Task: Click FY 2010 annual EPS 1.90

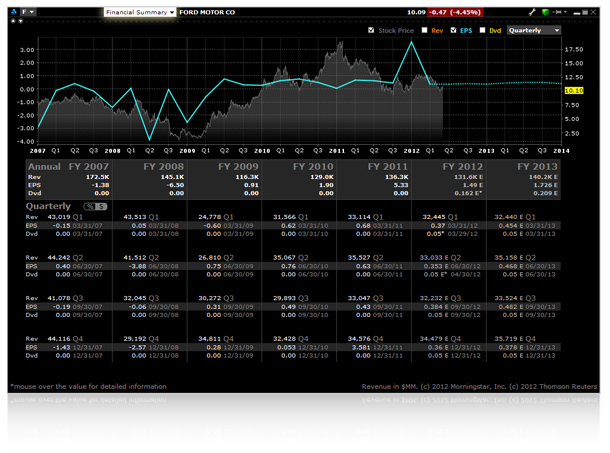Action: pyautogui.click(x=326, y=185)
